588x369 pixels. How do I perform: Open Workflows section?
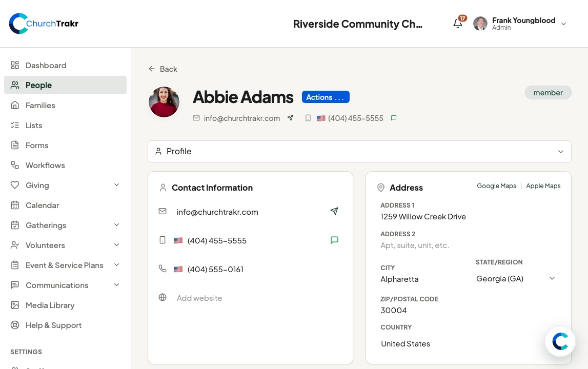65,166
